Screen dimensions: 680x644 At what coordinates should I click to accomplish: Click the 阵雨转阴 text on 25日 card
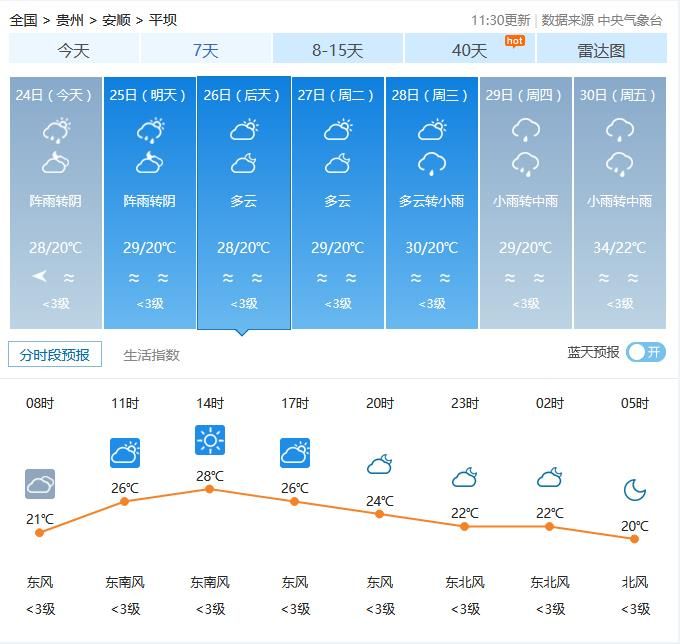pos(149,201)
